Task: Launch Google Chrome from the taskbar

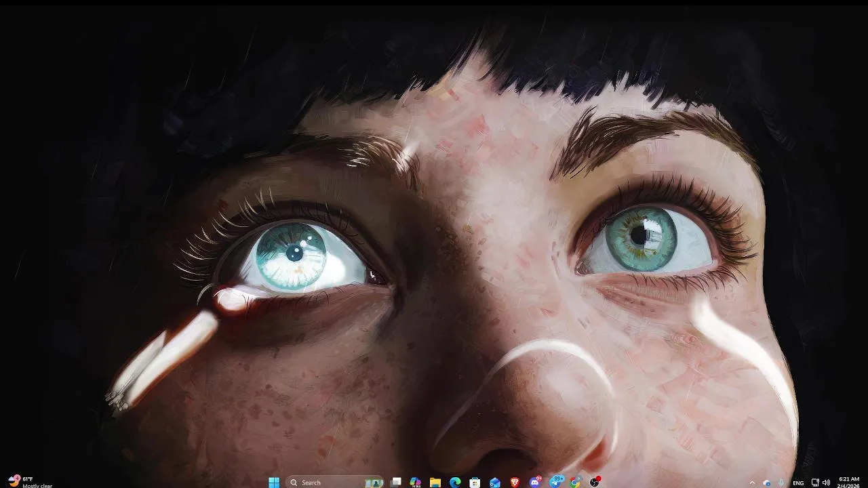Action: click(x=575, y=483)
